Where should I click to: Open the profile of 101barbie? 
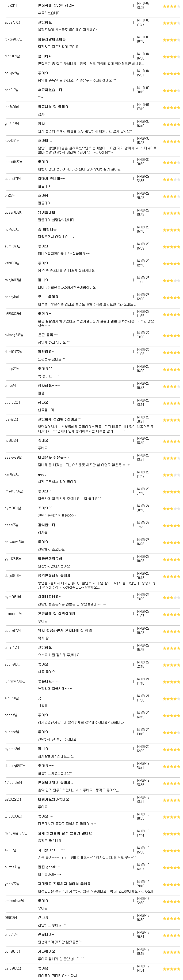click(x=13, y=782)
